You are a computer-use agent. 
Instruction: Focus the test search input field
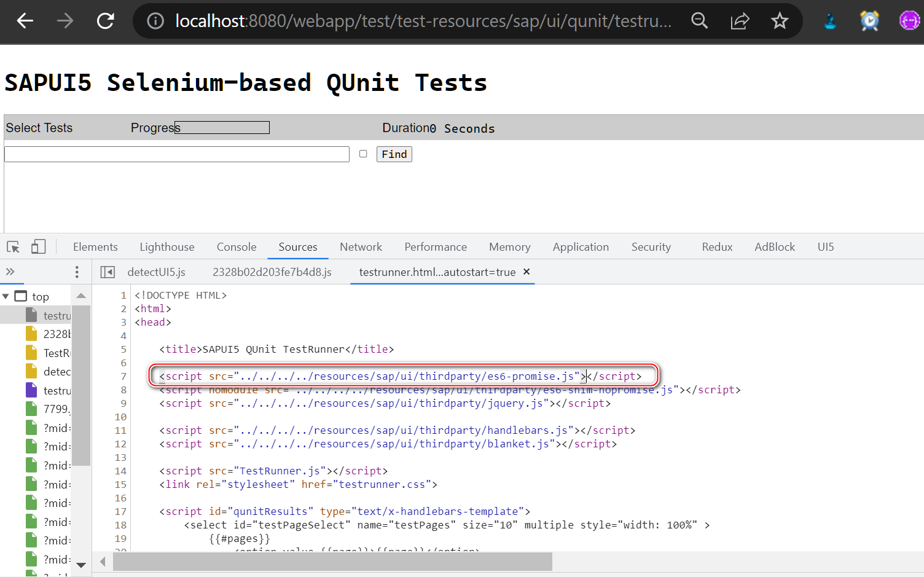click(x=177, y=154)
